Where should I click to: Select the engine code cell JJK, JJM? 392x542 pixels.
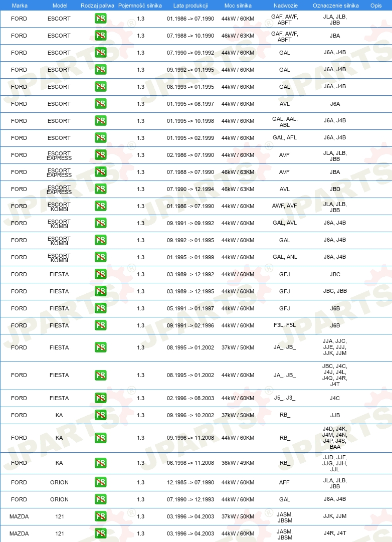point(335,516)
